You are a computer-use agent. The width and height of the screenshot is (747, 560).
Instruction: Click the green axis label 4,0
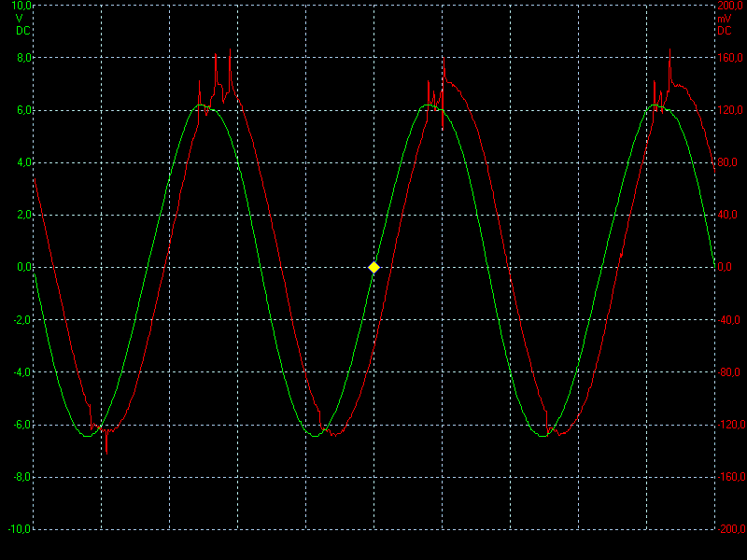coord(24,162)
